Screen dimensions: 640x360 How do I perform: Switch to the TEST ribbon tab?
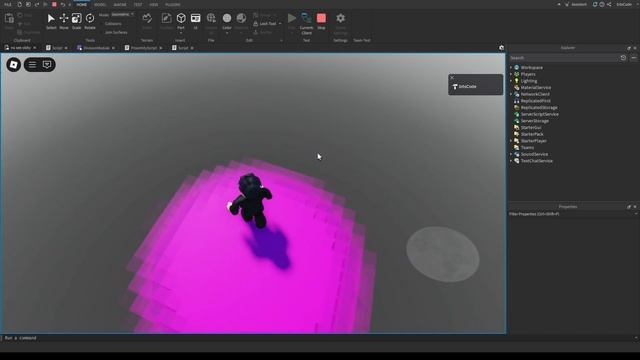138,4
